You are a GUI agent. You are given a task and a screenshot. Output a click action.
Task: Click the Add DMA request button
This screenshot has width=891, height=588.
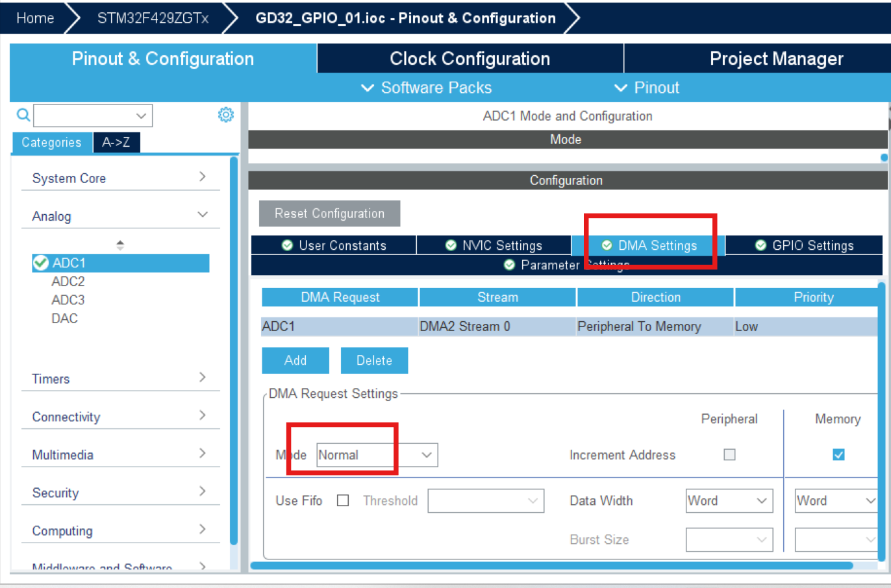[295, 360]
